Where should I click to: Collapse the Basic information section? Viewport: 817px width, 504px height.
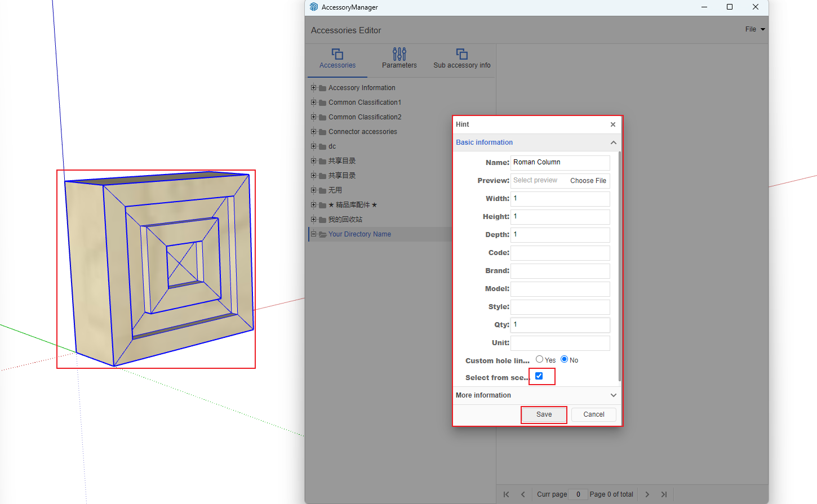pyautogui.click(x=613, y=142)
